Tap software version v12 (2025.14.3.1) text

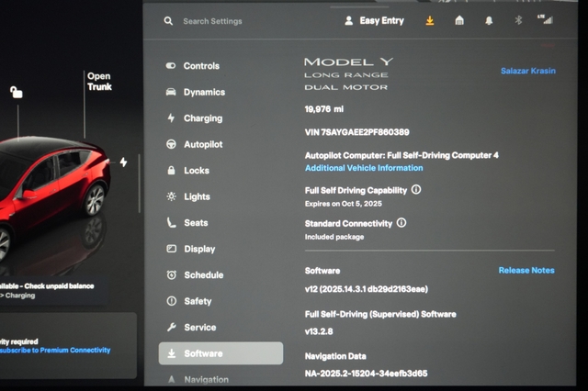pos(367,289)
